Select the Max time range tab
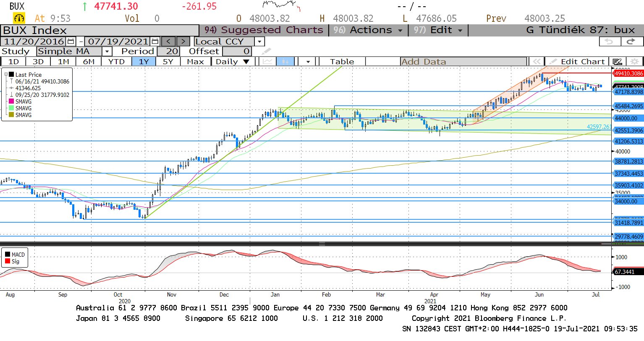Image resolution: width=644 pixels, height=341 pixels. (x=195, y=62)
